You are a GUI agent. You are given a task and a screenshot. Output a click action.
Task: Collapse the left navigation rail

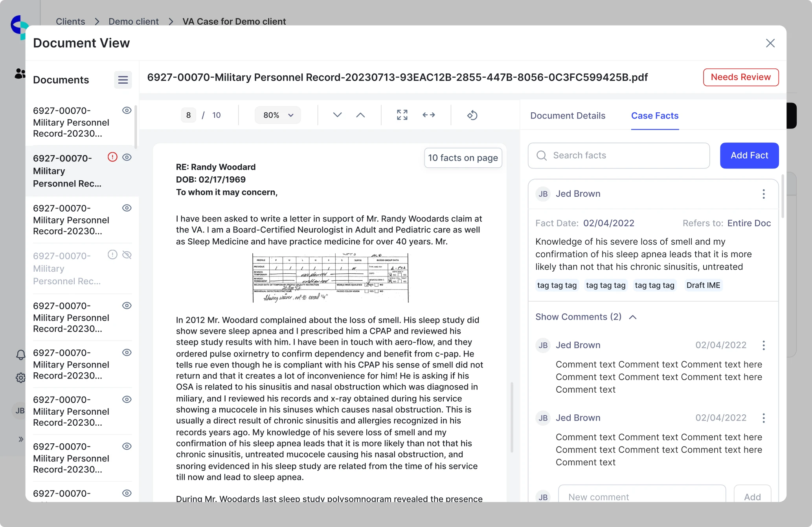pos(20,439)
